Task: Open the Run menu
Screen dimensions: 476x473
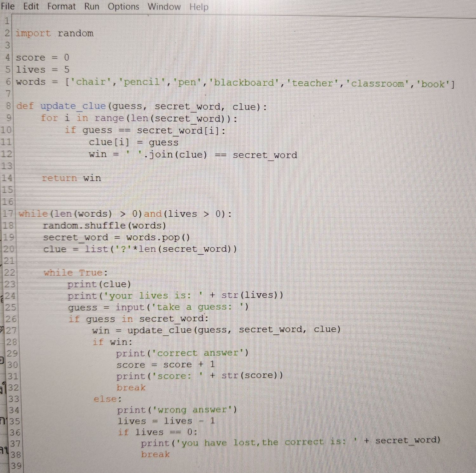Action: [92, 7]
